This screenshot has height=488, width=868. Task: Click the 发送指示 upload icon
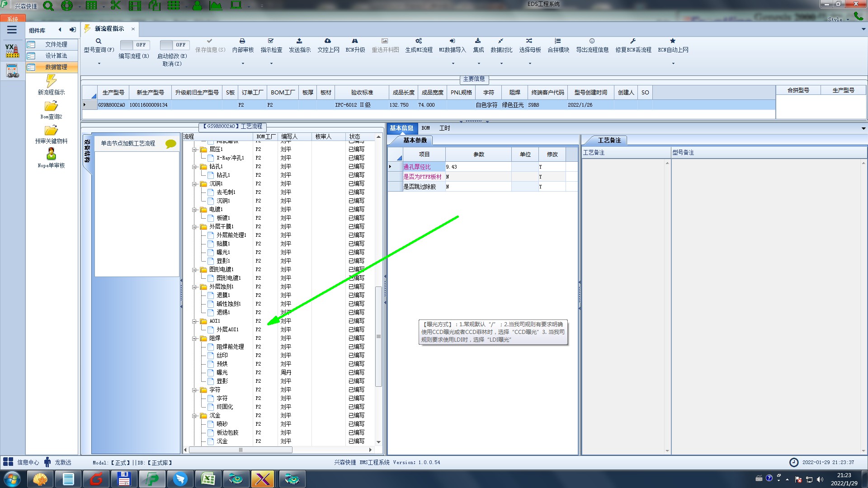(299, 41)
